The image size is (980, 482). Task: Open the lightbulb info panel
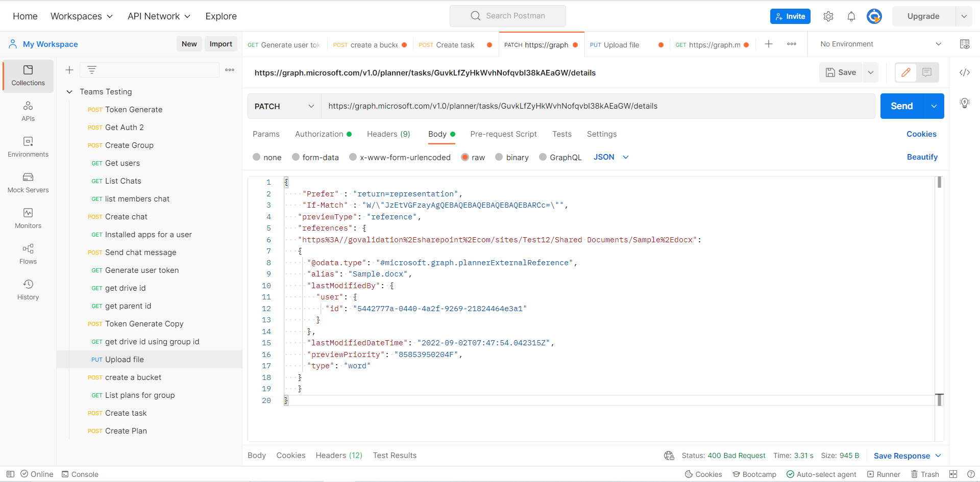point(965,103)
